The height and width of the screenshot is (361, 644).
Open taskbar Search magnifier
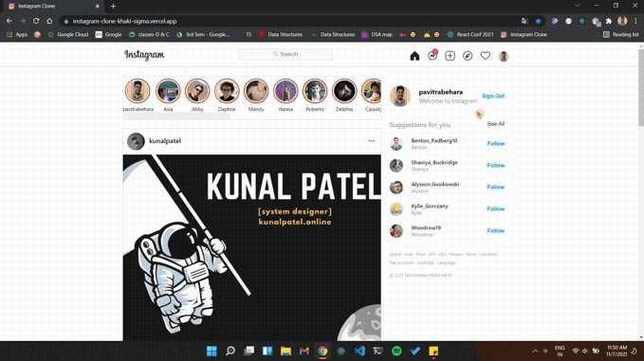[x=230, y=352]
